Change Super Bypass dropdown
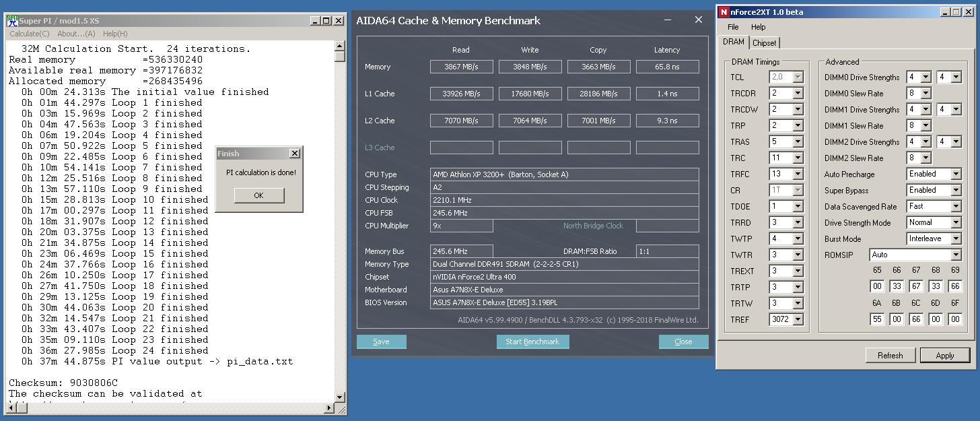Viewport: 980px width, 421px height. [x=934, y=191]
